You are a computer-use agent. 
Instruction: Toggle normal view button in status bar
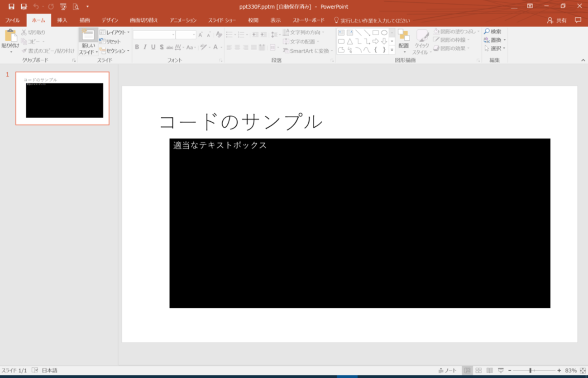point(467,370)
